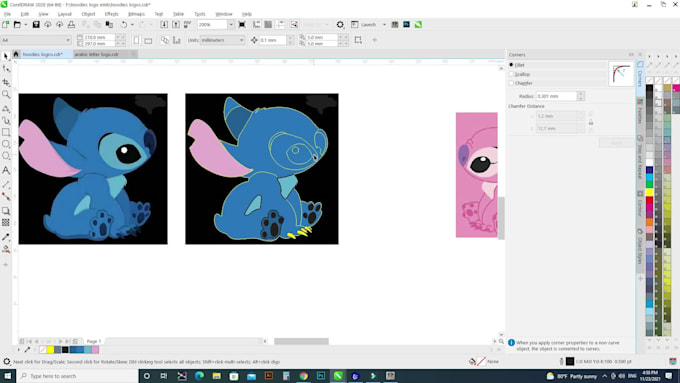Open the Window menu

[x=224, y=14]
